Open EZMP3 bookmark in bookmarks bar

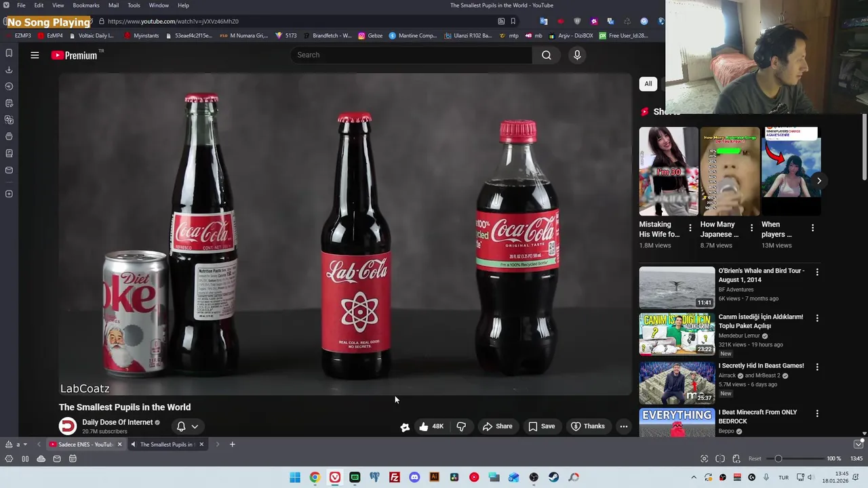(18, 35)
